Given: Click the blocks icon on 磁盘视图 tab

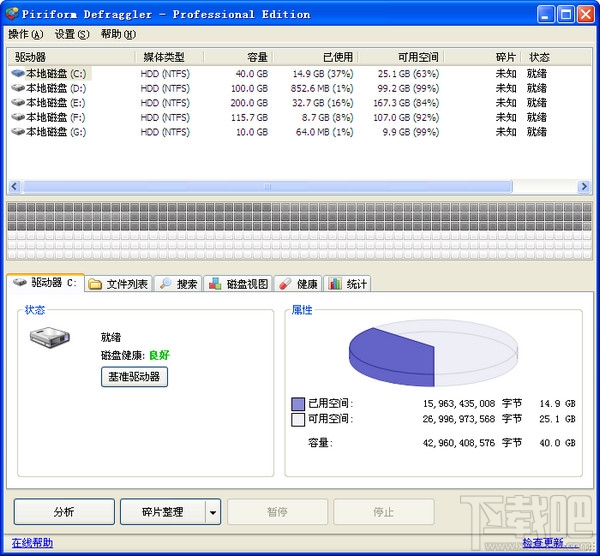Looking at the screenshot, I should click(215, 284).
